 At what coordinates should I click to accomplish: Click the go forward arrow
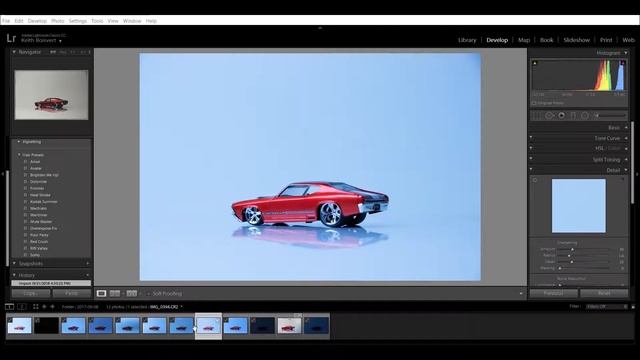pyautogui.click(x=52, y=307)
